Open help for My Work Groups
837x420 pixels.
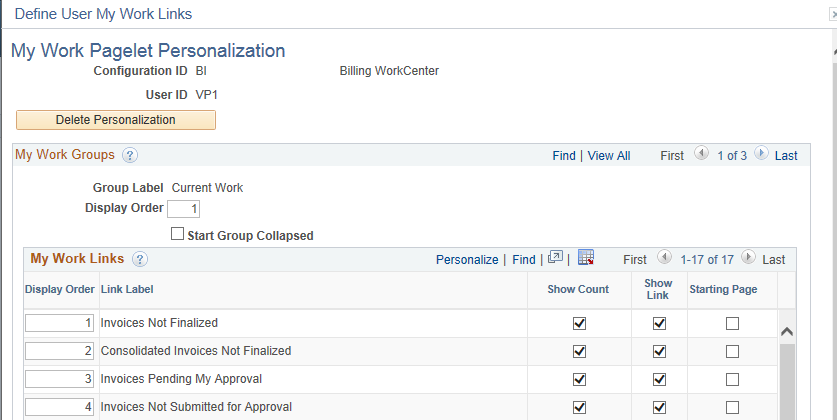click(x=130, y=155)
